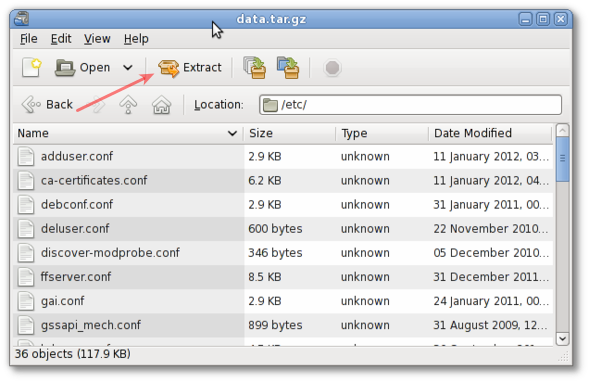Click the debconf.conf file icon

pos(26,204)
